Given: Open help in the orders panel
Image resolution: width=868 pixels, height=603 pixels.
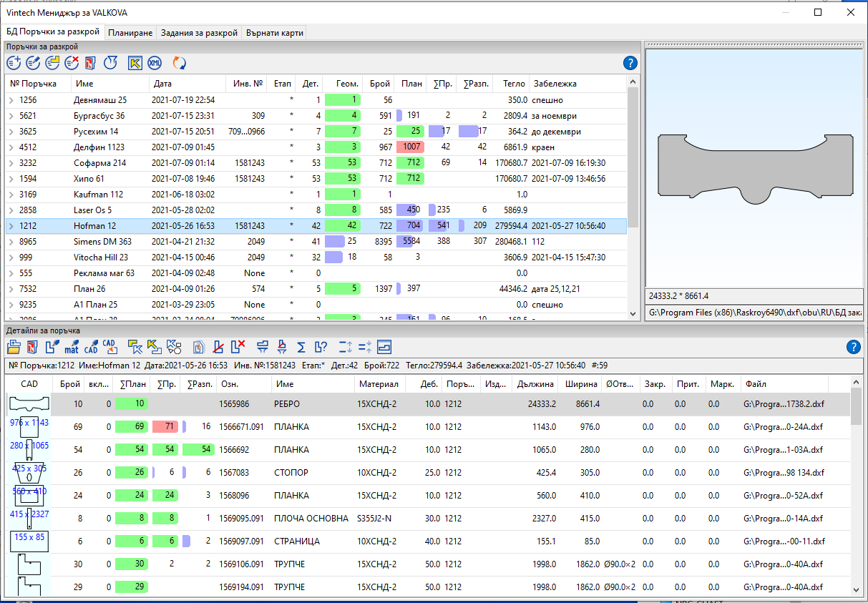Looking at the screenshot, I should click(630, 63).
